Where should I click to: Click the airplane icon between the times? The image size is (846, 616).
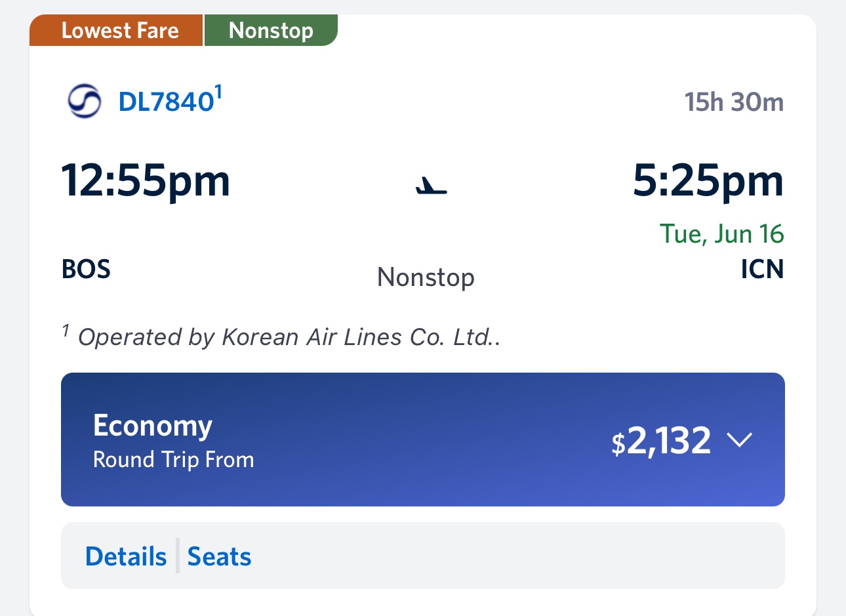pyautogui.click(x=431, y=186)
